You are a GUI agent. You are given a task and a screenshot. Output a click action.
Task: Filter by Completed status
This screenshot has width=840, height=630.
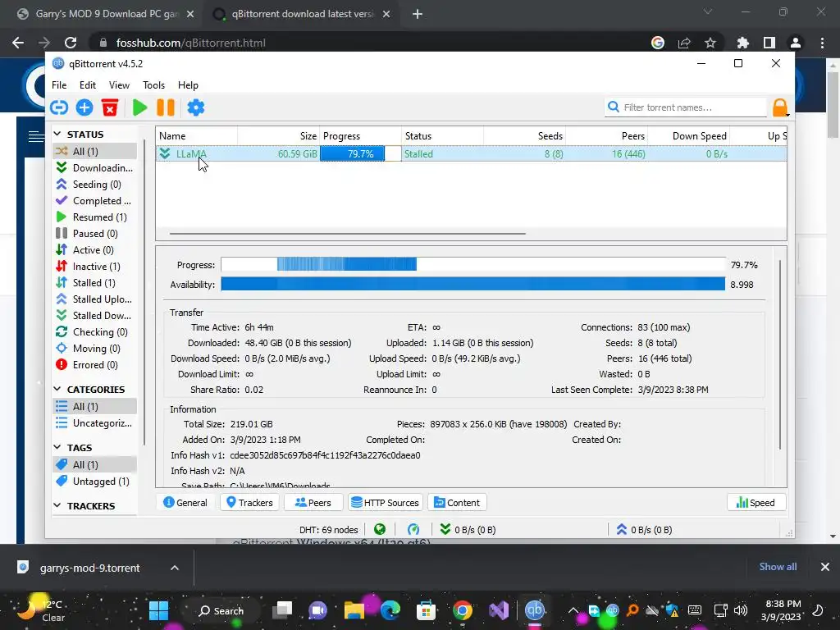pyautogui.click(x=95, y=201)
